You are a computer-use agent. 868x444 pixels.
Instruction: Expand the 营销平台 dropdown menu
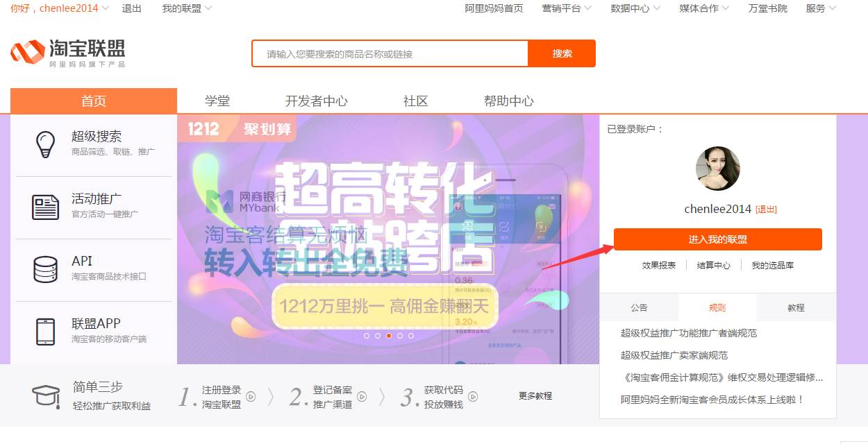(x=567, y=8)
